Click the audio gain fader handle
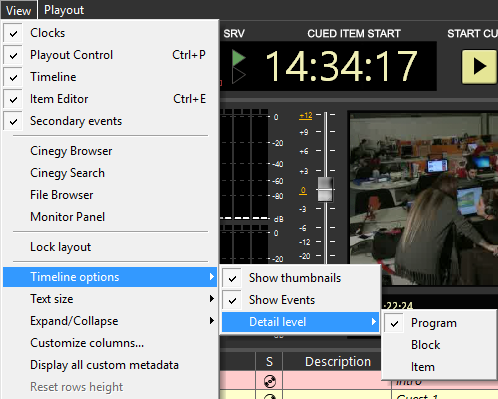 pos(325,189)
